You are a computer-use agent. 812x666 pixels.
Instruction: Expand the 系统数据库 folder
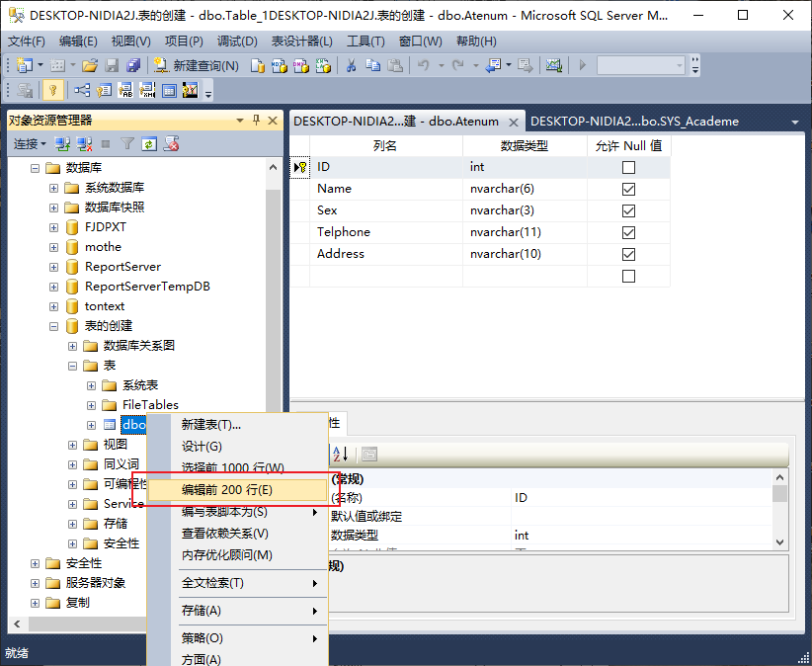[53, 188]
